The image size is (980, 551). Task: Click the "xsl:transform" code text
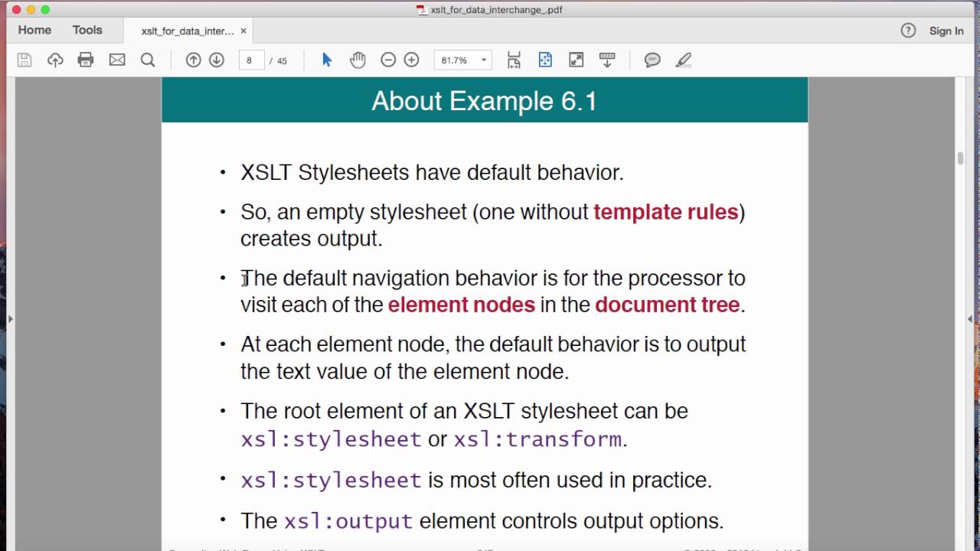click(538, 439)
